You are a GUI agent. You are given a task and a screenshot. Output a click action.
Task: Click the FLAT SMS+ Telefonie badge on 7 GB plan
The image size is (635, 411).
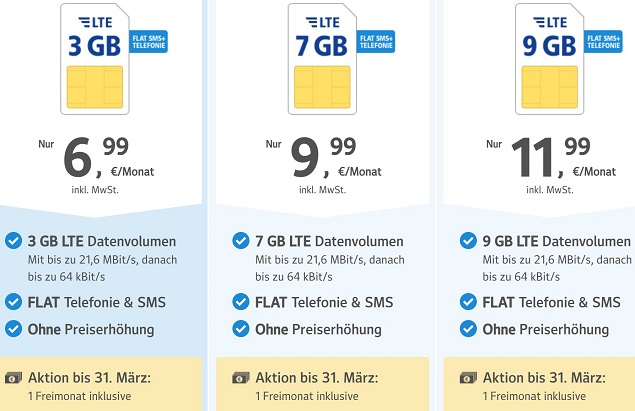[376, 40]
